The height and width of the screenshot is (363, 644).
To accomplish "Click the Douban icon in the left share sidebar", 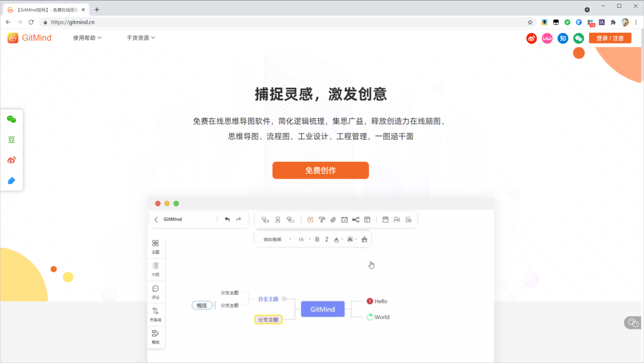I will 11,140.
